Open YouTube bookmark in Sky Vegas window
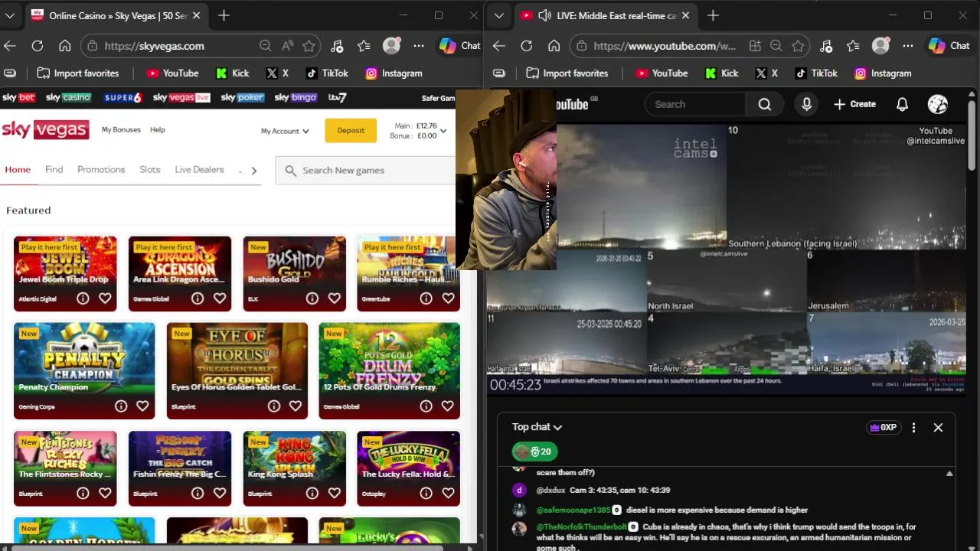 [x=172, y=73]
